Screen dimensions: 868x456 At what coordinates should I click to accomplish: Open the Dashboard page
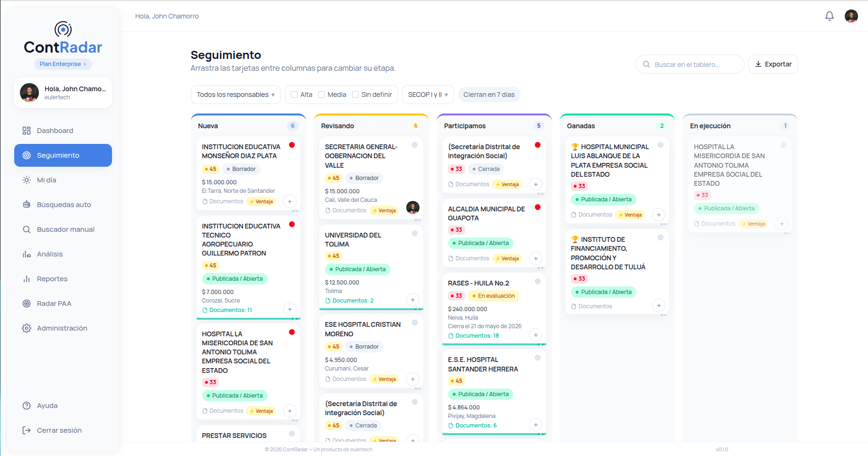point(63,131)
